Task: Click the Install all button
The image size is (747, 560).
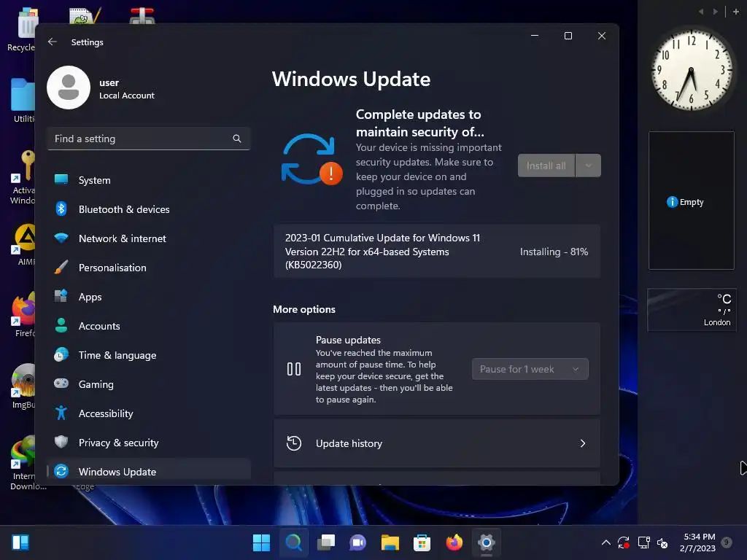Action: click(x=546, y=166)
